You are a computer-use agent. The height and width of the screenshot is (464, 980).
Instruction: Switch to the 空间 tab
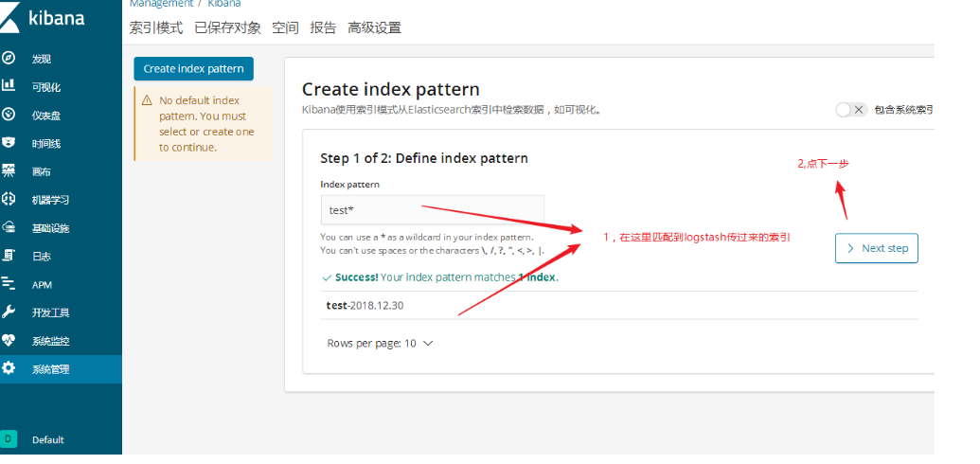(x=285, y=28)
